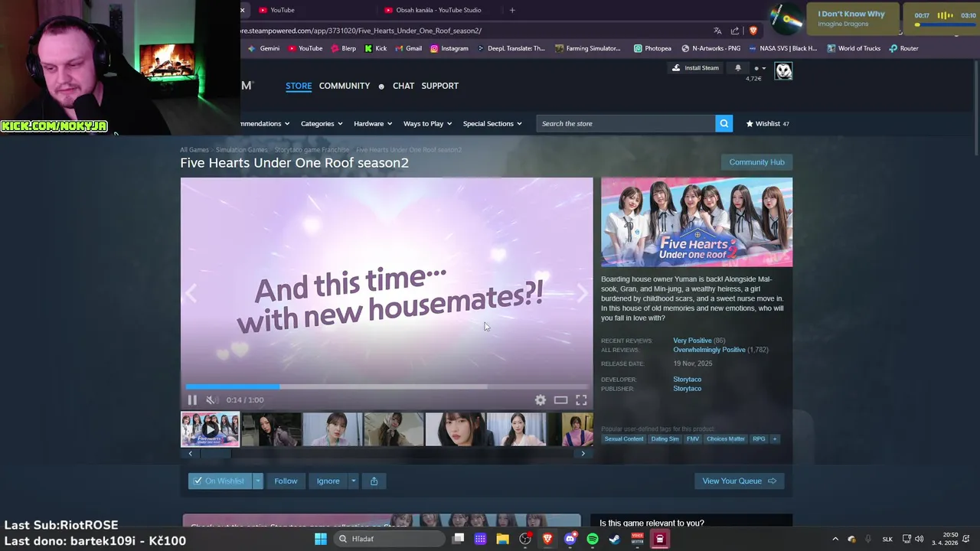The width and height of the screenshot is (980, 551).
Task: Click View Your Queue button
Action: coord(739,481)
